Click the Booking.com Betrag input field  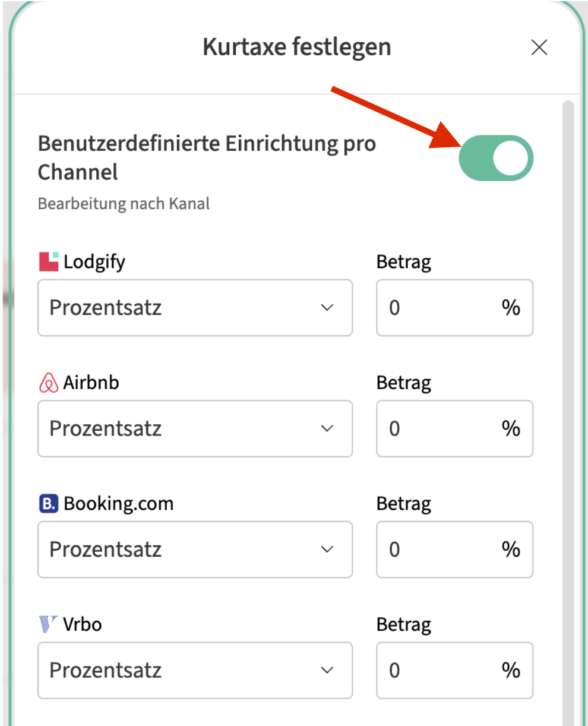click(x=440, y=550)
